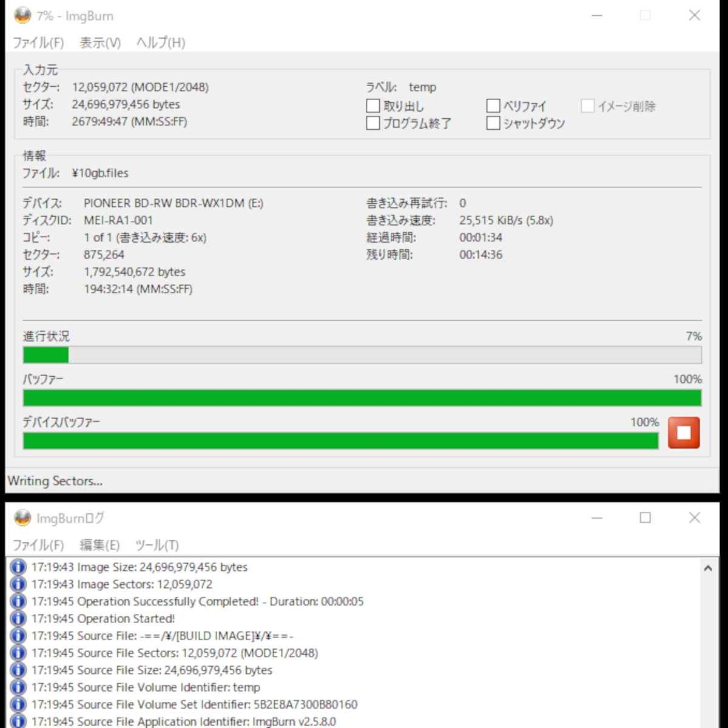Click the ImgBurn icon in main window title bar
The image size is (728, 728).
[x=23, y=15]
